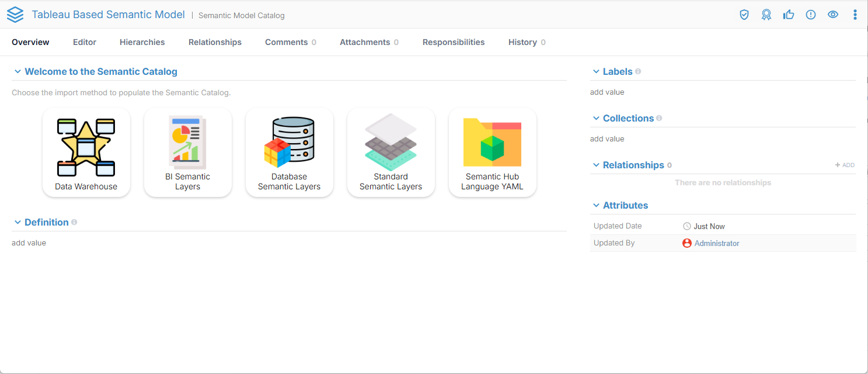The height and width of the screenshot is (374, 868).
Task: Click the exclamation warning icon in header
Action: (x=811, y=15)
